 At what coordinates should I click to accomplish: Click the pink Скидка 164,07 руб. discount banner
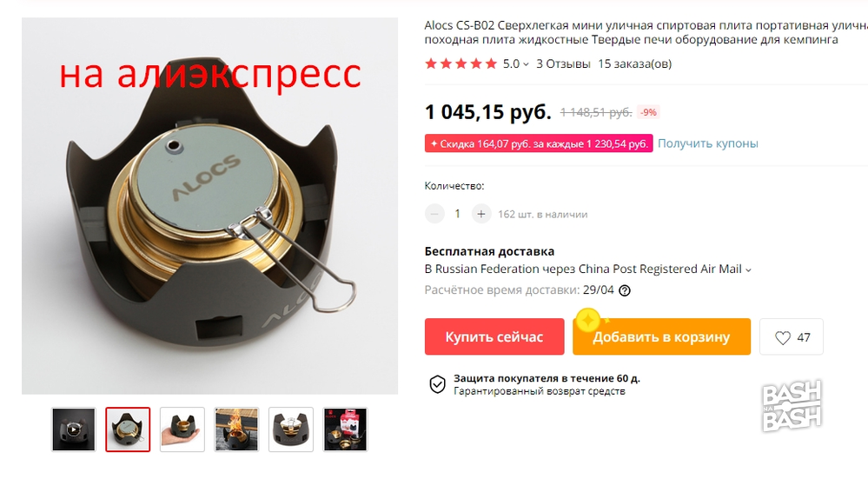[539, 143]
